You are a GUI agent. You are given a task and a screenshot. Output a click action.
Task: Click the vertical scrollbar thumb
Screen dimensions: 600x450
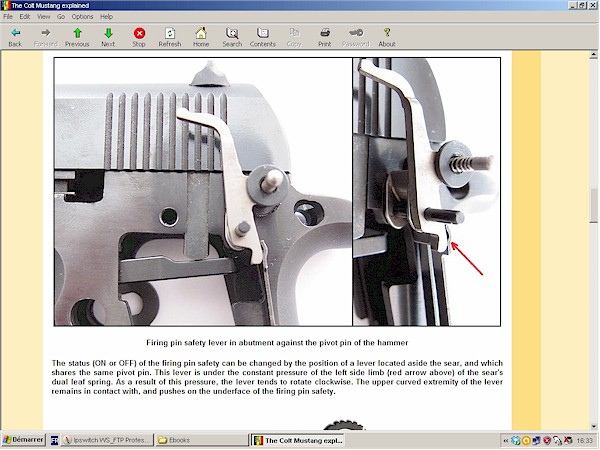click(593, 205)
